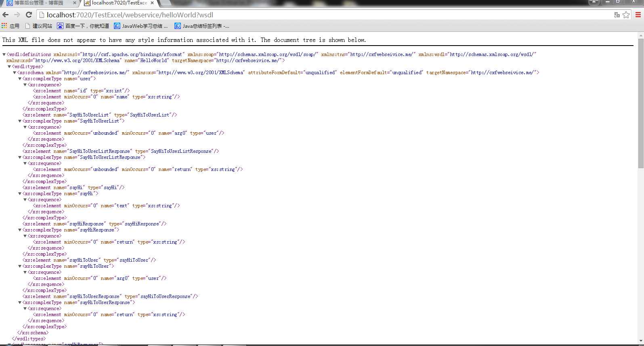644x346 pixels.
Task: Click element name="name" type="xs:string" line
Action: (x=106, y=97)
